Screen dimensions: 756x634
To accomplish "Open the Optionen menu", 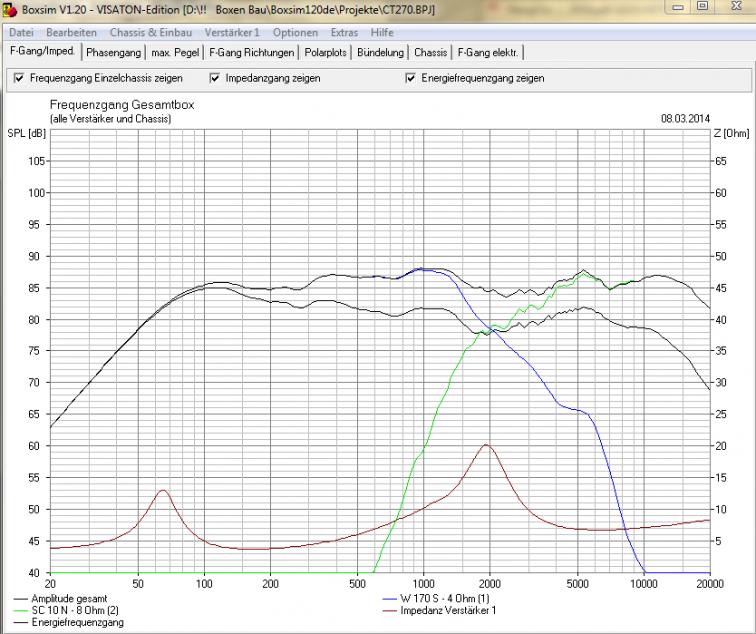I will [x=295, y=33].
